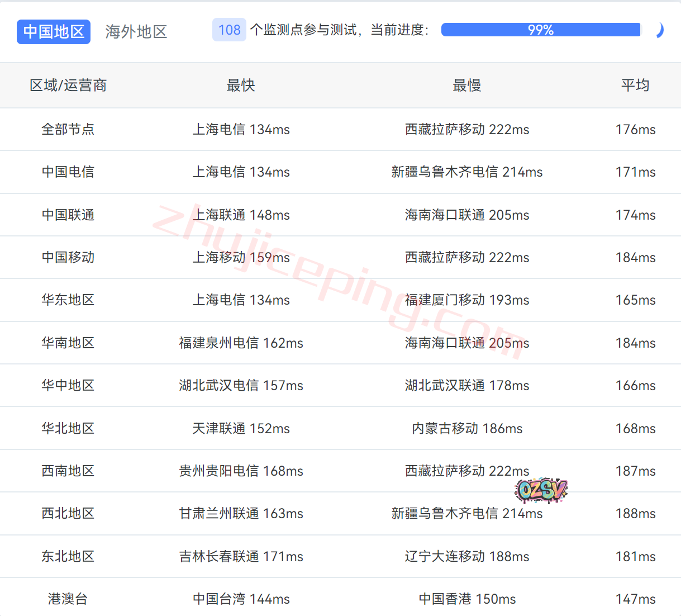681x616 pixels.
Task: Click 湖北武汉联通 178ms slowest entry
Action: pos(466,386)
